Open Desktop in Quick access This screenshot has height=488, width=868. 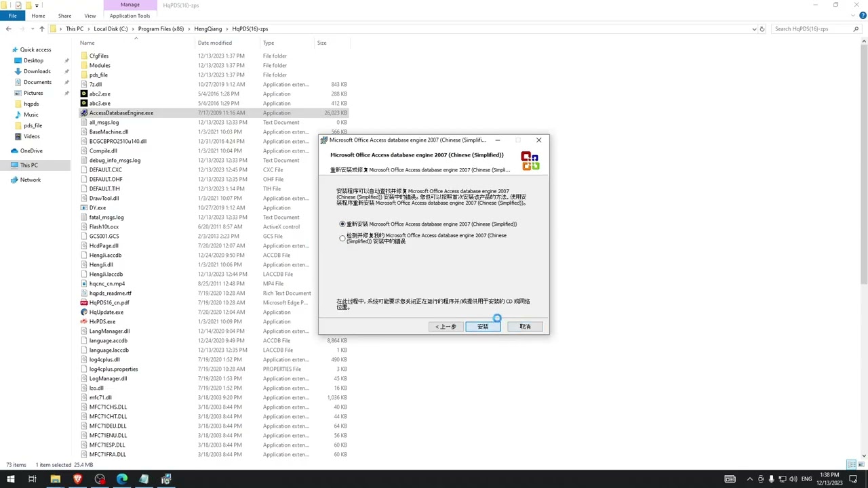(33, 60)
